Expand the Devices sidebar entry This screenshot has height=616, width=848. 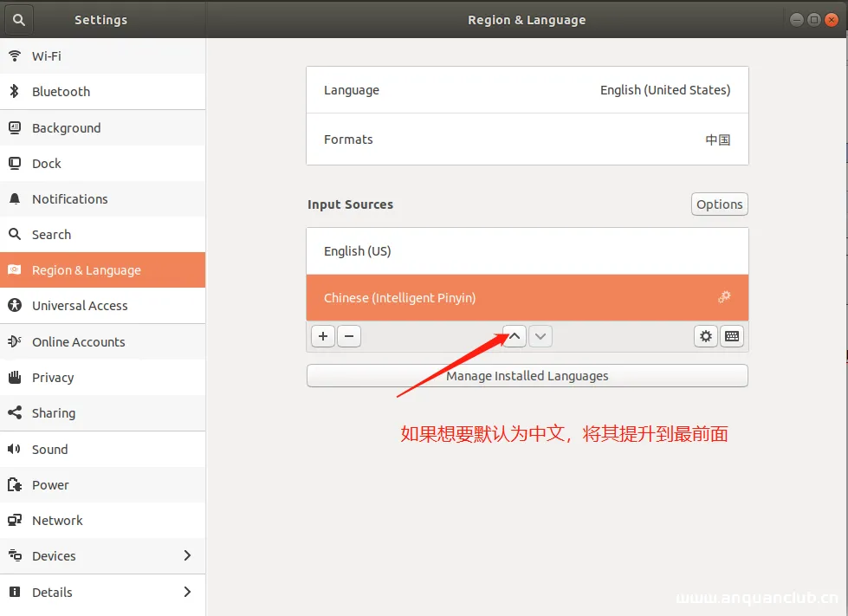tap(103, 556)
